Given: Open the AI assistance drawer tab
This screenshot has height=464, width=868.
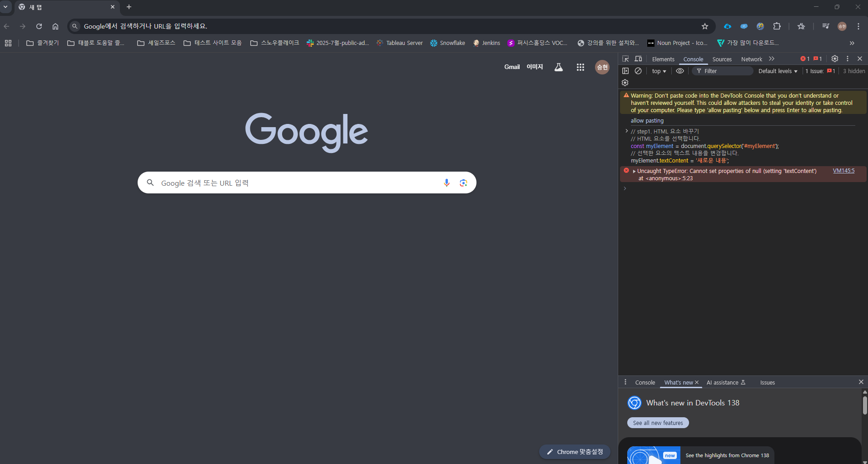Looking at the screenshot, I should point(726,383).
